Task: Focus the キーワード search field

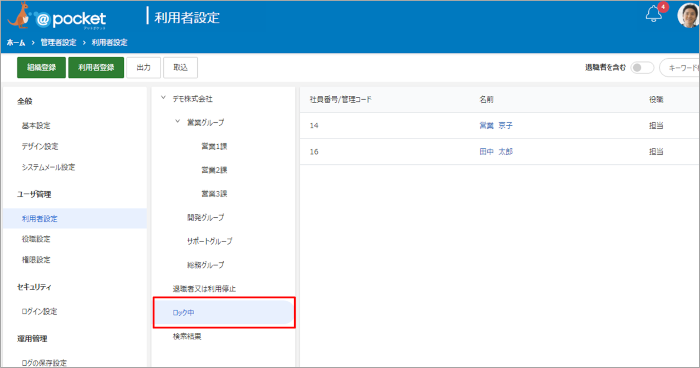Action: pyautogui.click(x=679, y=68)
